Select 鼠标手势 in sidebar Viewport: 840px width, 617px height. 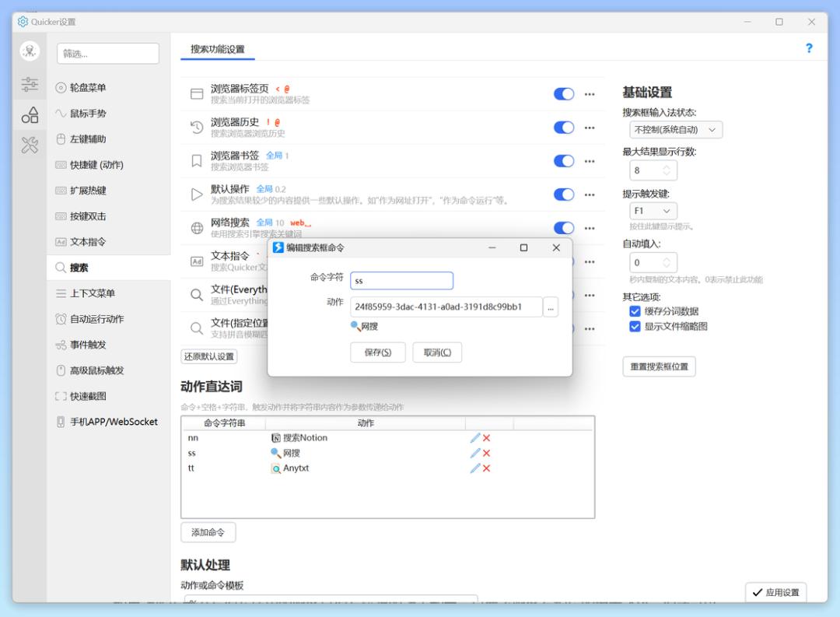[88, 113]
